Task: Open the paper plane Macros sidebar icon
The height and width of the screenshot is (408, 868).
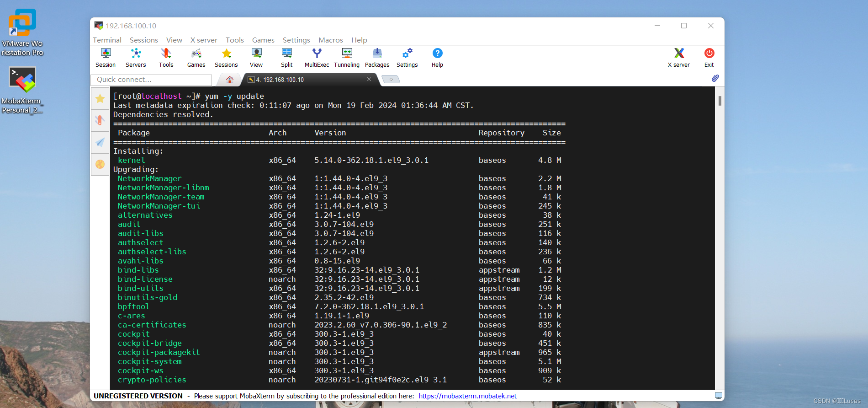Action: [100, 142]
